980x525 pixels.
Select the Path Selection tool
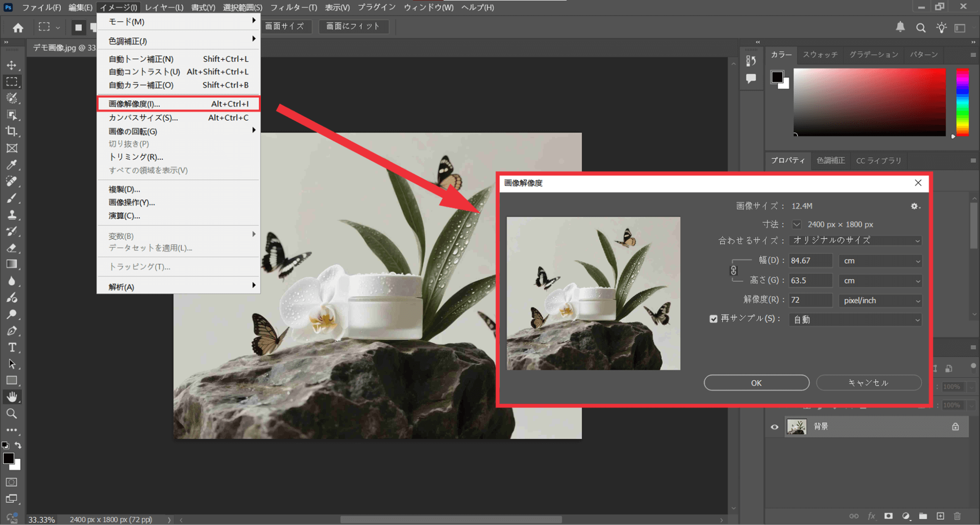click(12, 364)
